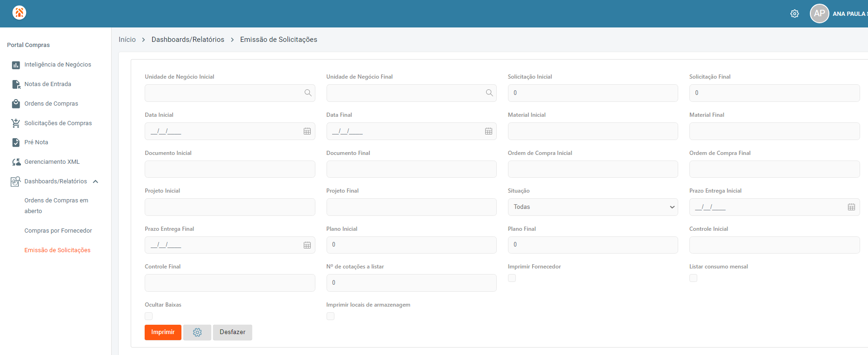Focus the Plano Final field
This screenshot has height=355, width=868.
click(x=593, y=245)
